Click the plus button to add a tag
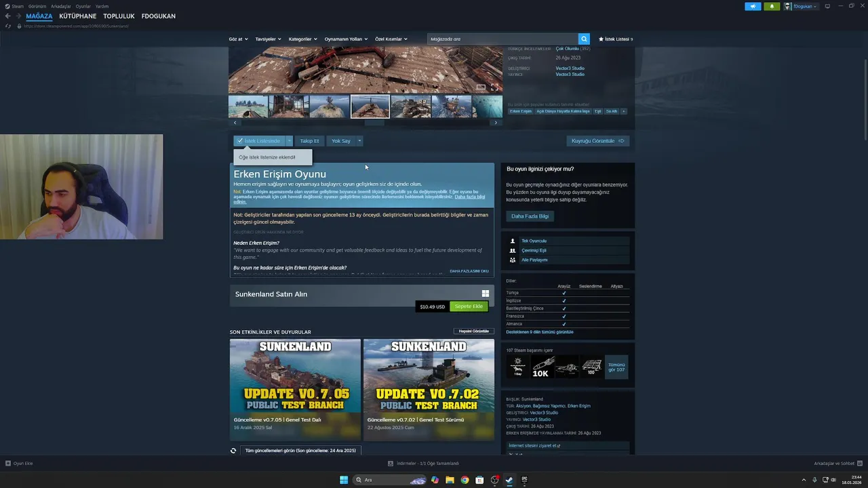Screen dimensions: 868x488 click(623, 111)
